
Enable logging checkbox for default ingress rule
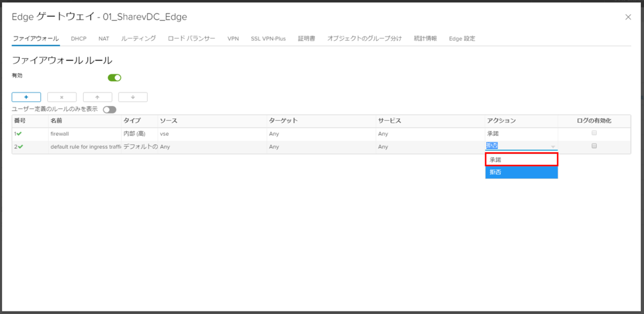(594, 146)
